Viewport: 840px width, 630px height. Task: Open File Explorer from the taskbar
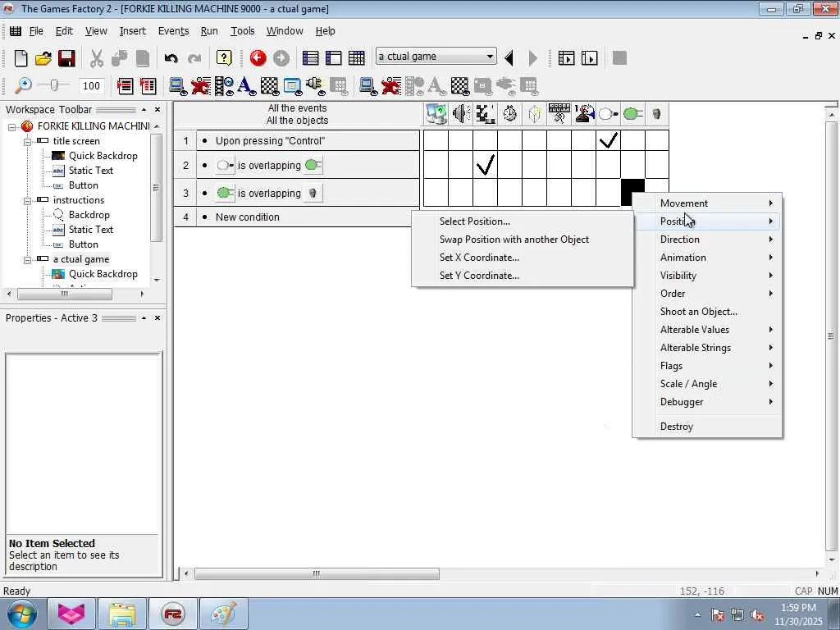tap(122, 614)
